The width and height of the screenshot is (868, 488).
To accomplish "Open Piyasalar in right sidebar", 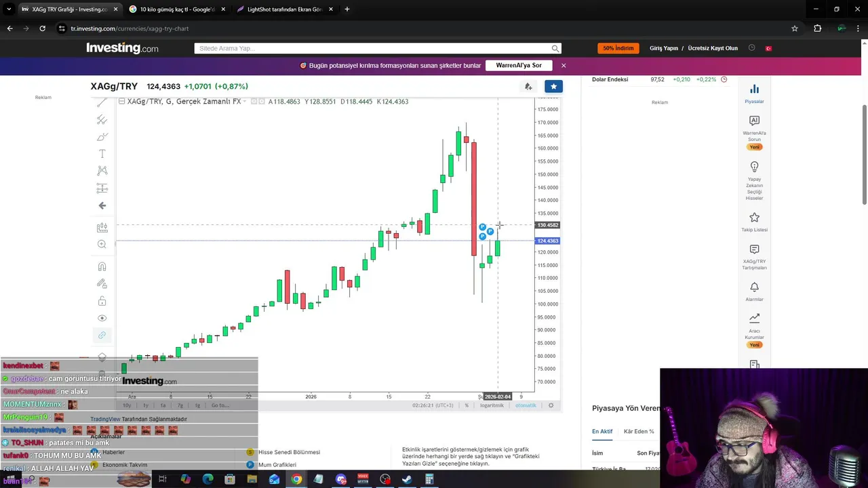I will pyautogui.click(x=754, y=94).
